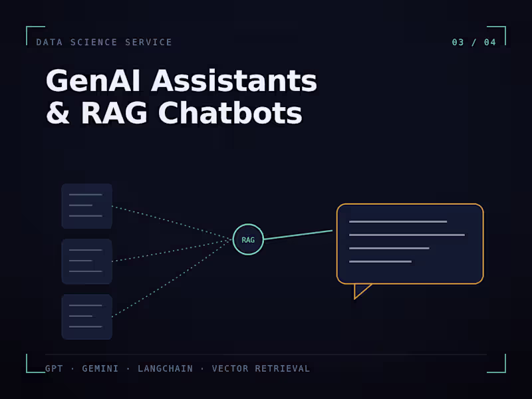Click the "GenAI Assistants" headline line
The height and width of the screenshot is (399, 532).
[182, 80]
